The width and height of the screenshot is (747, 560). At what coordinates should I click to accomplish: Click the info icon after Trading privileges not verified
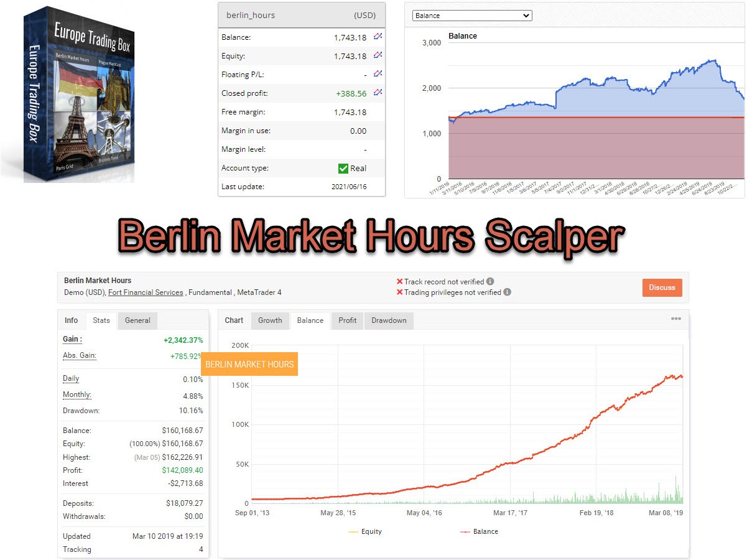pos(507,292)
